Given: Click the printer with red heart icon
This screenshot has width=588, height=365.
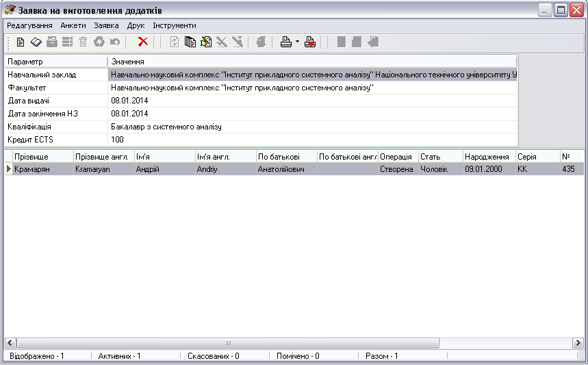Looking at the screenshot, I should [310, 42].
